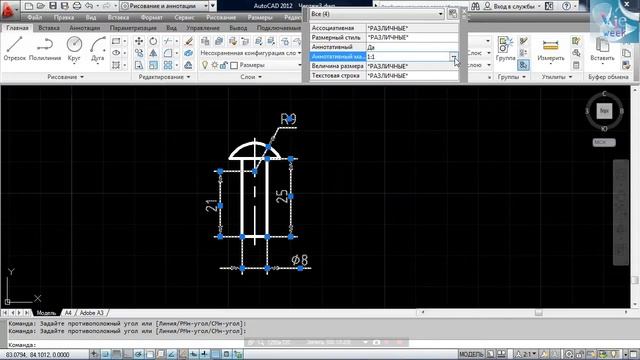Click the Array tool icon

click(168, 65)
